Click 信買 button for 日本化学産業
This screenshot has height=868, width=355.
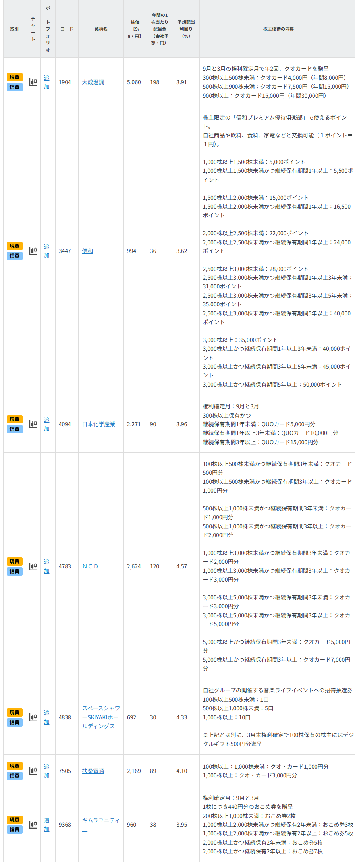[15, 429]
